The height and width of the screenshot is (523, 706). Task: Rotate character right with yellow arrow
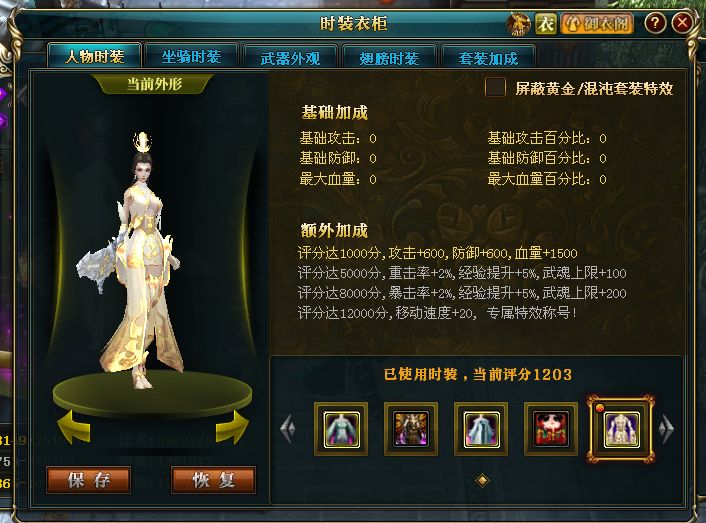tap(232, 426)
